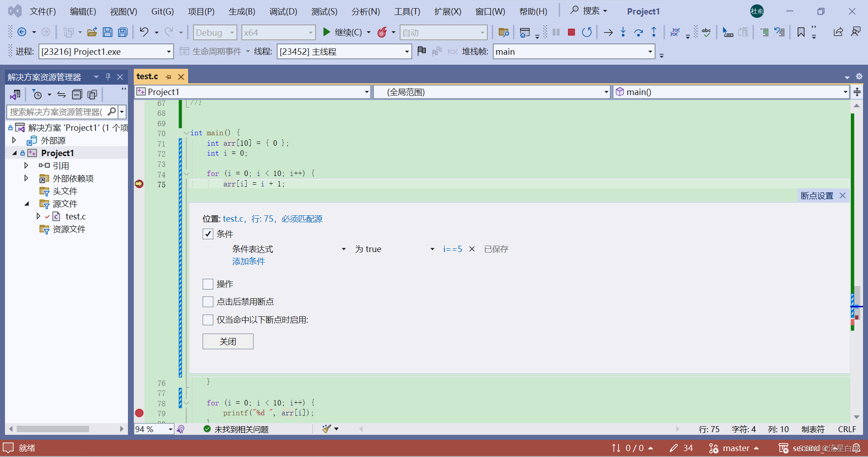Click the editor settings gear icon
Viewport: 868px width, 457px height.
pyautogui.click(x=859, y=76)
